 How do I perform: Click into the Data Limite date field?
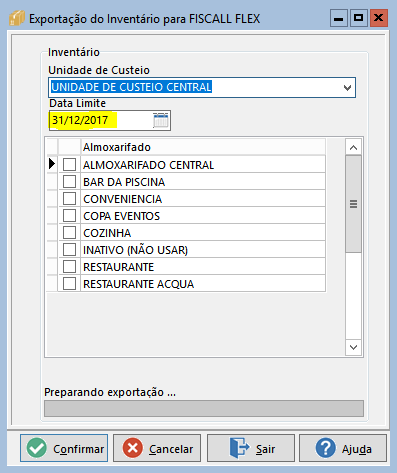pos(102,120)
